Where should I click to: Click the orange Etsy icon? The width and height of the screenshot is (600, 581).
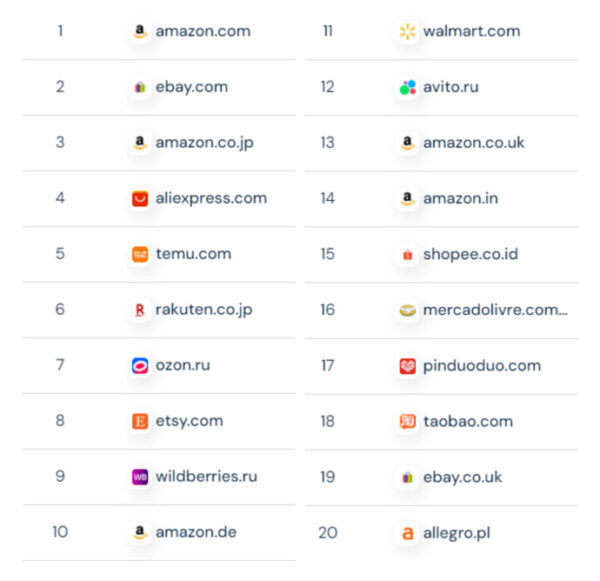[140, 421]
